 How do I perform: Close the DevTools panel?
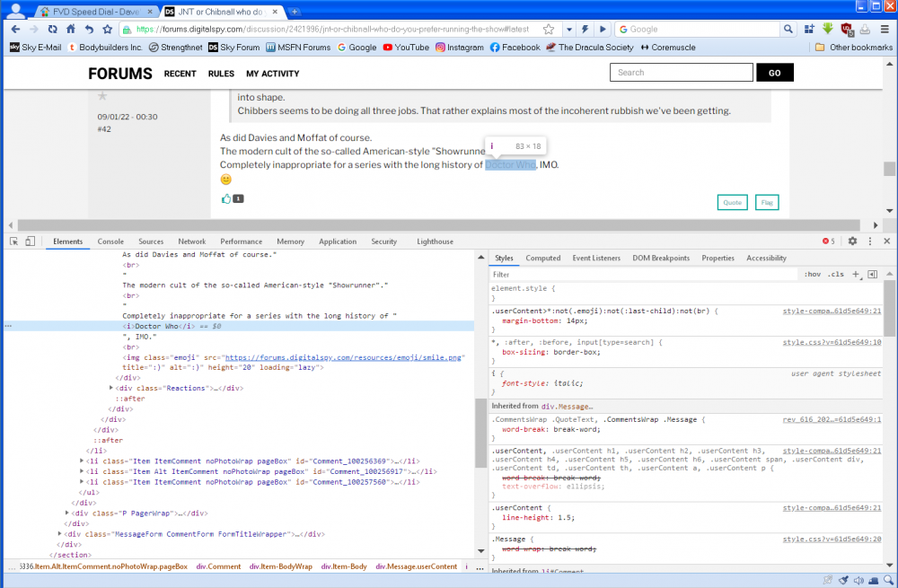(x=886, y=241)
